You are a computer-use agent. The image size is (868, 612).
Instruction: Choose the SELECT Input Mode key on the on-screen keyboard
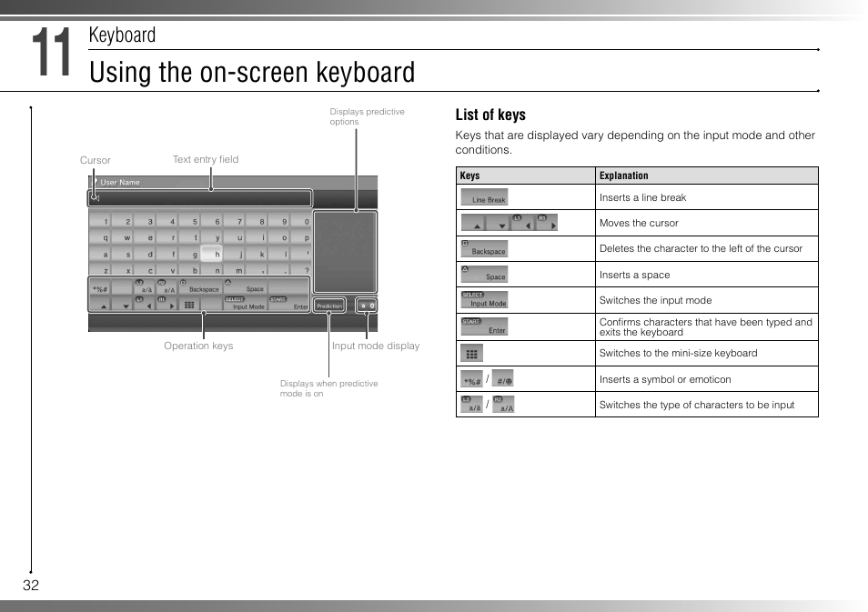coord(246,304)
